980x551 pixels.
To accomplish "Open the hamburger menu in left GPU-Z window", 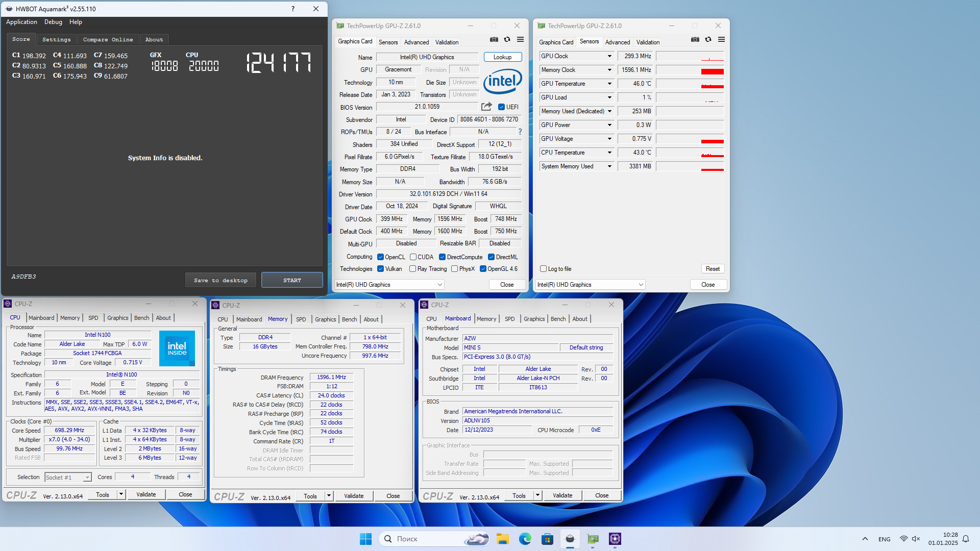I will click(x=520, y=39).
